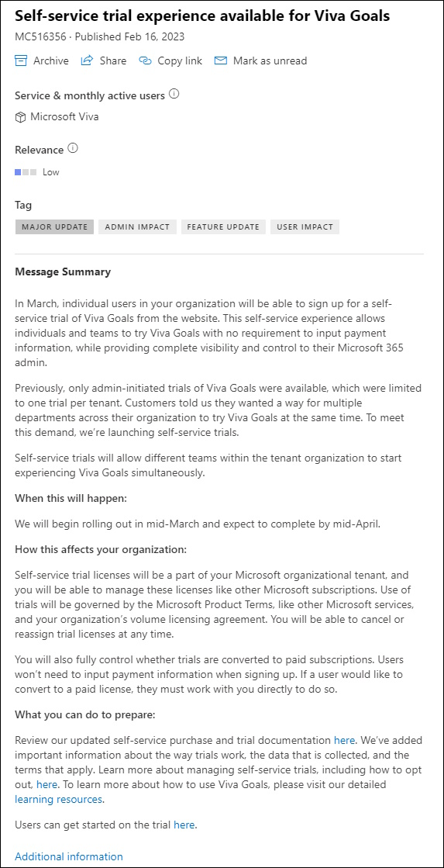Image resolution: width=444 pixels, height=868 pixels.
Task: Click the Low relevance indicator bars
Action: click(x=26, y=172)
